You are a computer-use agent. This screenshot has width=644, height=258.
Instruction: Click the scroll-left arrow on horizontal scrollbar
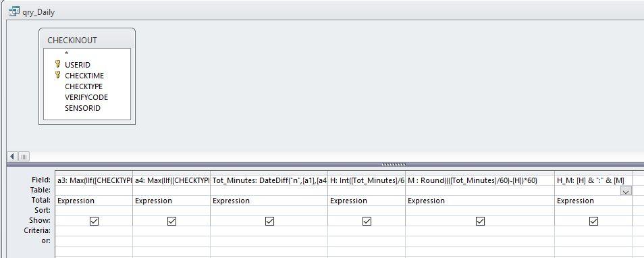tap(13, 157)
